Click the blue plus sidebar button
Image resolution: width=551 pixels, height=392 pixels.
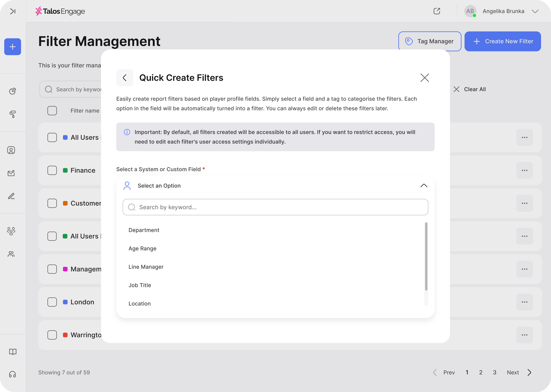(13, 47)
